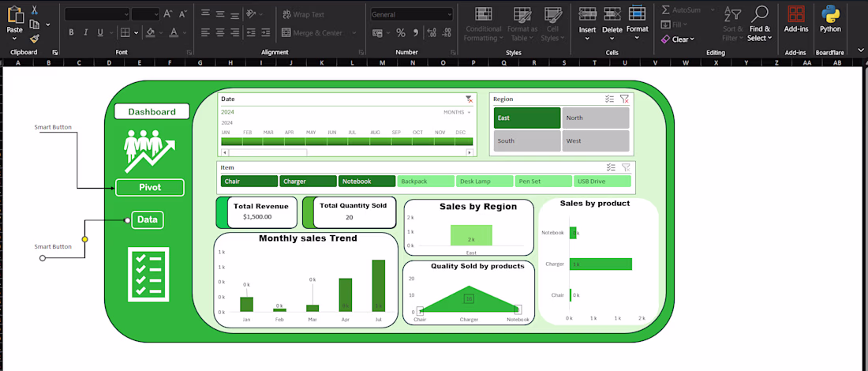868x371 pixels.
Task: Clear the Date timeline filter icon
Action: pyautogui.click(x=469, y=99)
